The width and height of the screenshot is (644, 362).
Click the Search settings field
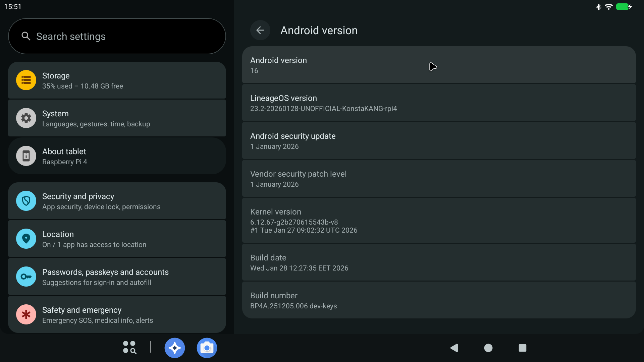(x=117, y=36)
